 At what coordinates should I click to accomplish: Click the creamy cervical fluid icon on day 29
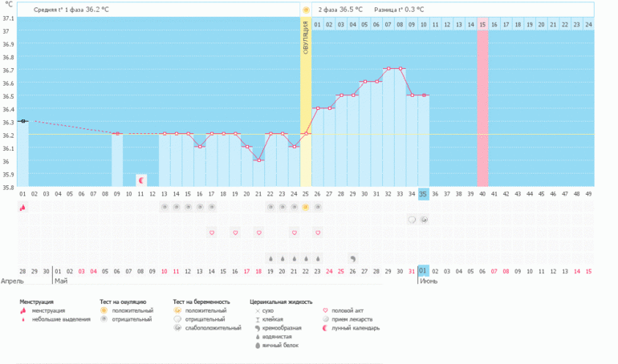click(353, 259)
